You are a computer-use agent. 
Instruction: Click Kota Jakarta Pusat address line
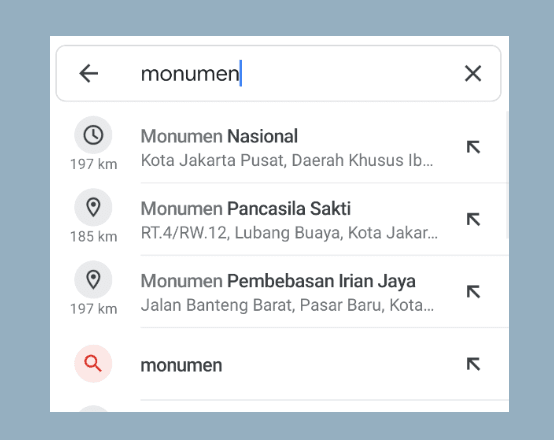pos(287,160)
